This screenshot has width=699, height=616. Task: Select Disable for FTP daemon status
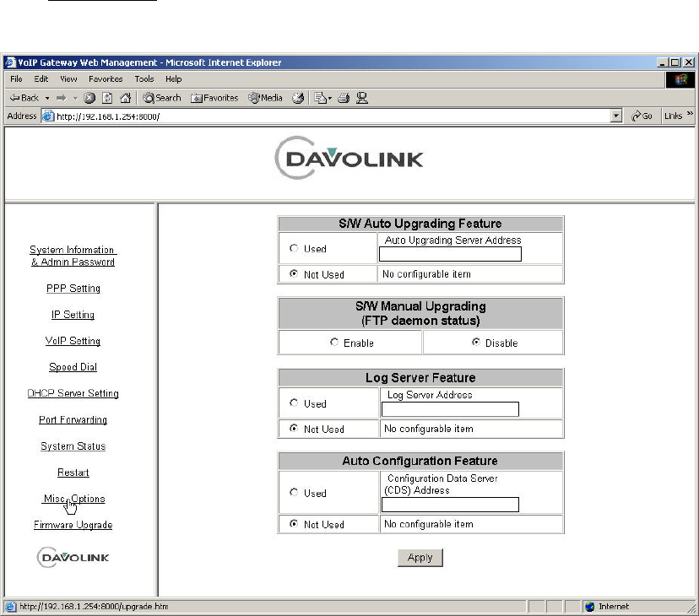pyautogui.click(x=475, y=343)
